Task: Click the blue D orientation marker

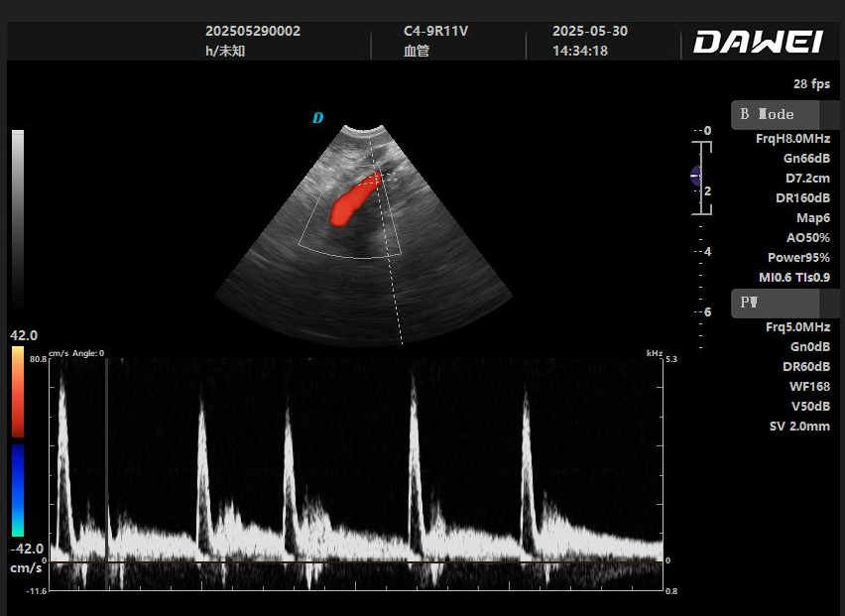Action: coord(317,118)
